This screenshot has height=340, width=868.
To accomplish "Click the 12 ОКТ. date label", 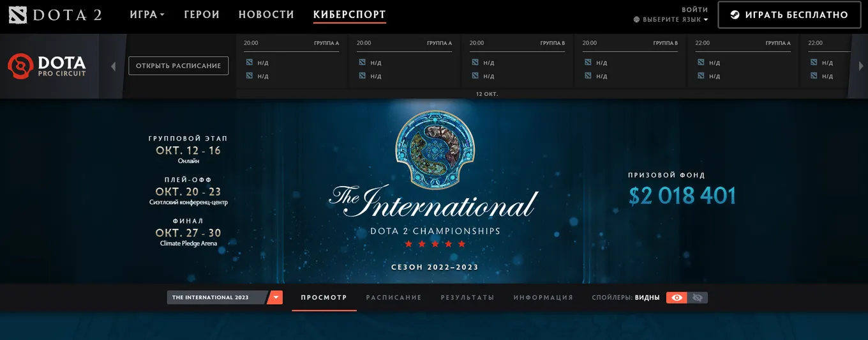I will click(486, 94).
